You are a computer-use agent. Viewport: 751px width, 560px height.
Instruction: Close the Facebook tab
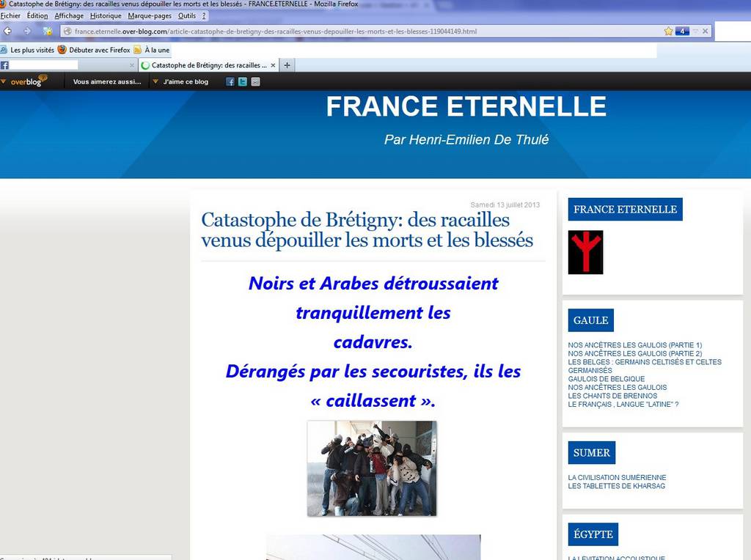point(132,65)
